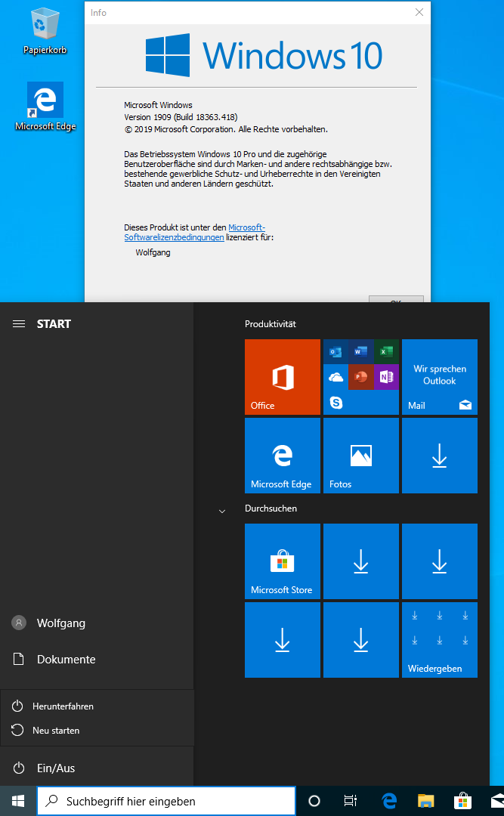This screenshot has width=504, height=816.
Task: Expand the Start menu hamburger icon
Action: point(19,323)
